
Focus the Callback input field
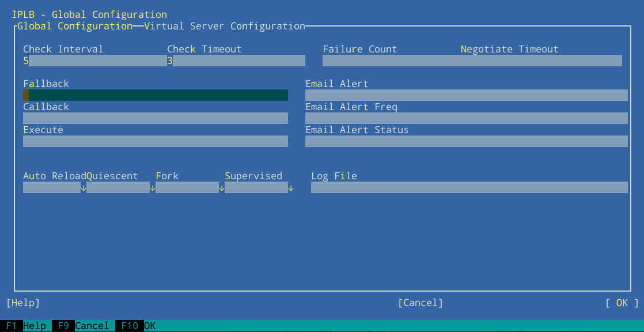coord(156,118)
